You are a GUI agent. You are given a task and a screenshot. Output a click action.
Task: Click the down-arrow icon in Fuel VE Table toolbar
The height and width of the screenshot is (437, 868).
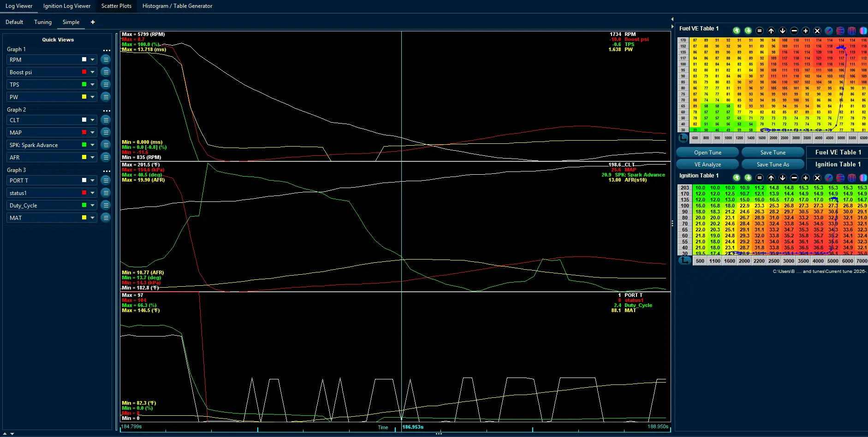pyautogui.click(x=783, y=31)
